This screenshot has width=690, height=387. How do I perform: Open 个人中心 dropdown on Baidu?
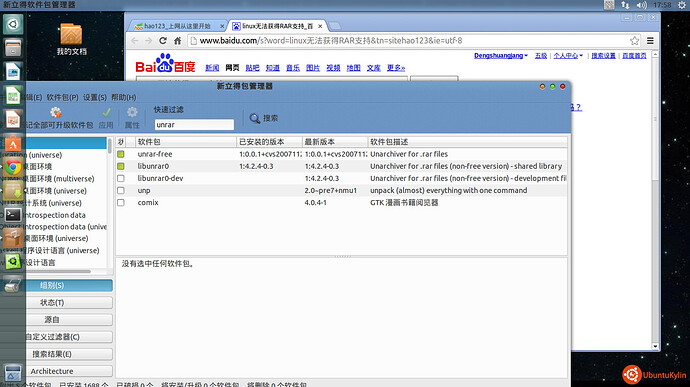click(568, 55)
